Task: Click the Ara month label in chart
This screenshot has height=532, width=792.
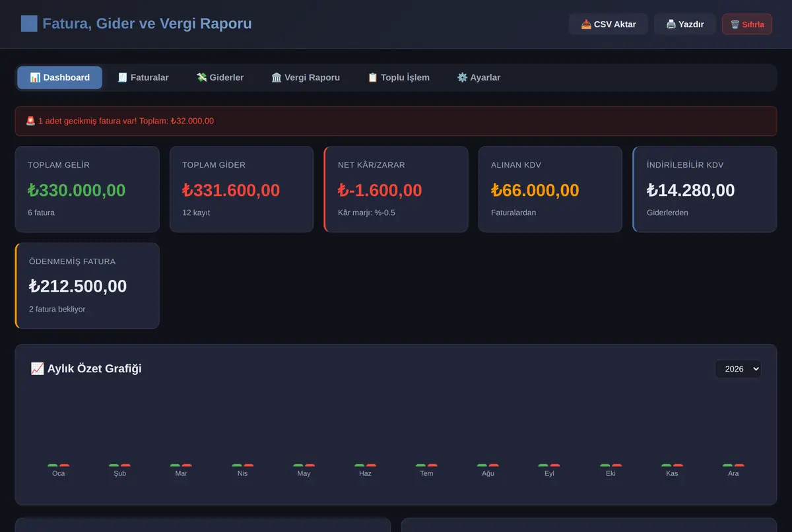Action: click(x=733, y=473)
